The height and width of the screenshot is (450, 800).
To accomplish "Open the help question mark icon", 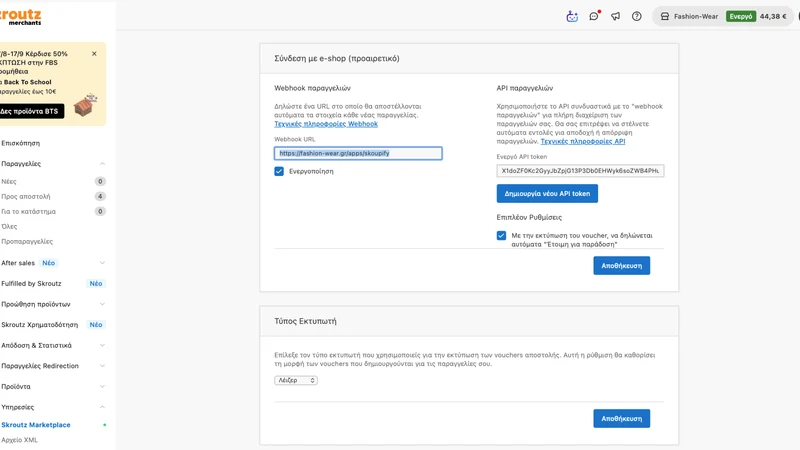I will click(637, 16).
